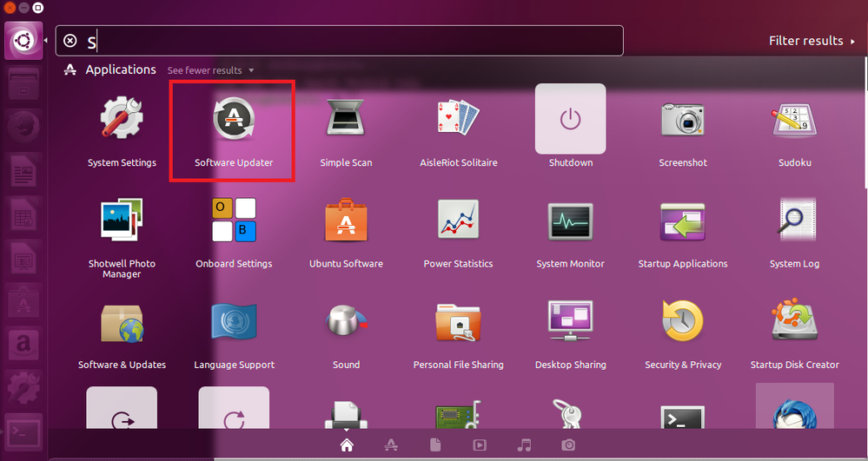Clear the search text with the X icon
Viewport: 868px width, 461px height.
pos(70,41)
